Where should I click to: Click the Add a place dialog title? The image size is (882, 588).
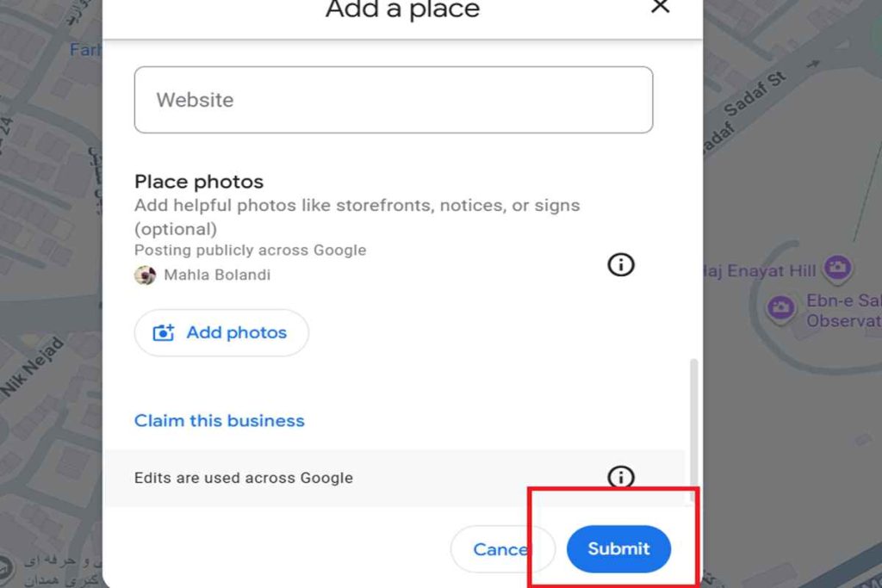point(402,10)
